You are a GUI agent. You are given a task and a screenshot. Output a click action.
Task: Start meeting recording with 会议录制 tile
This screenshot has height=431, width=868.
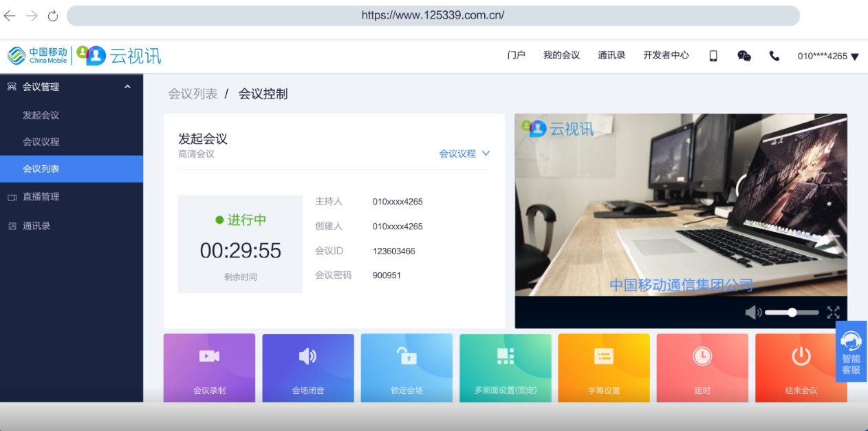point(209,368)
